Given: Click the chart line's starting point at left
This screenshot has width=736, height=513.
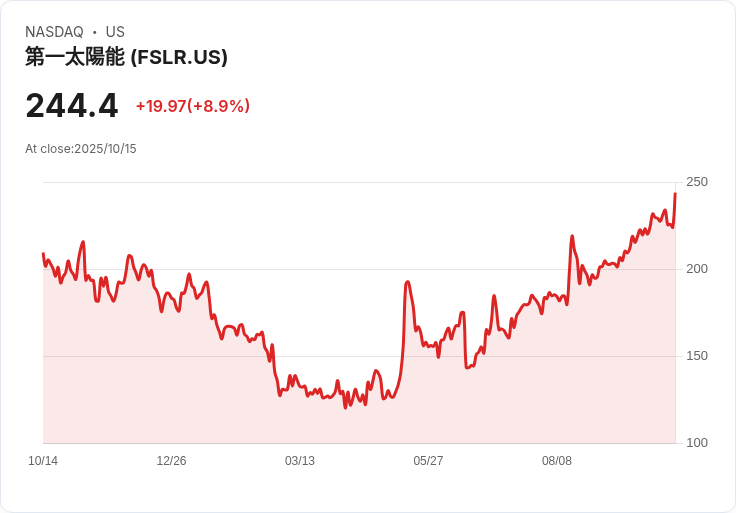Looking at the screenshot, I should 43,254.
